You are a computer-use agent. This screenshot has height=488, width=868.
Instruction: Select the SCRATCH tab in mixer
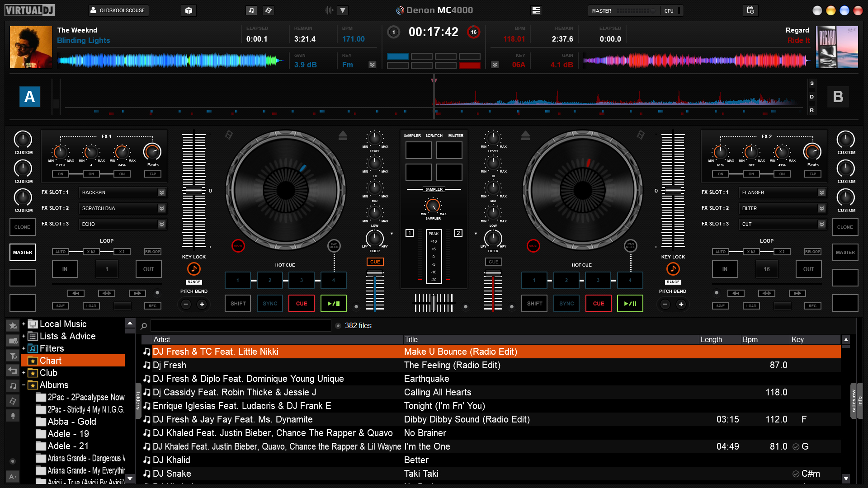point(434,135)
